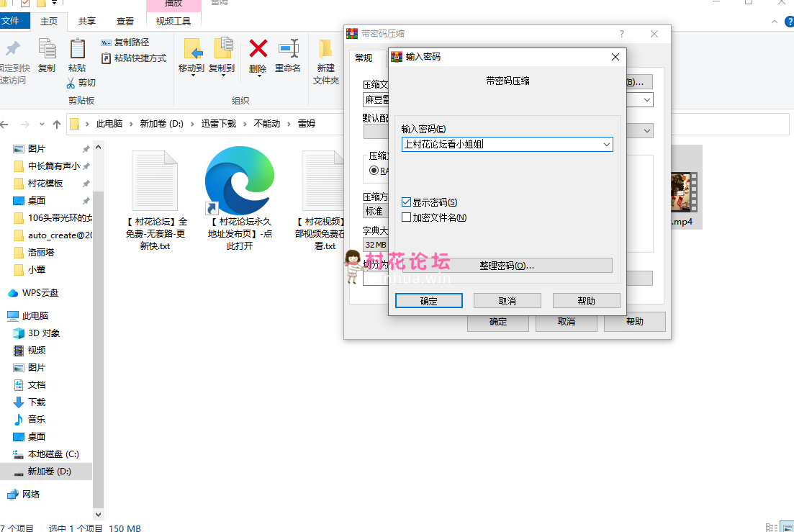Confirm password with 确定 in password dialog
This screenshot has width=794, height=532.
coord(428,301)
